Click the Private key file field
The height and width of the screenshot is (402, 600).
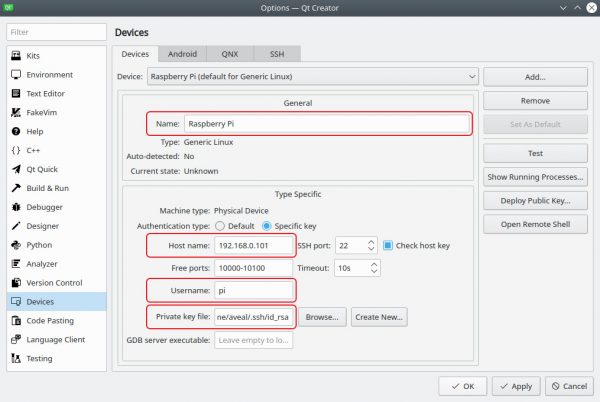tap(253, 317)
